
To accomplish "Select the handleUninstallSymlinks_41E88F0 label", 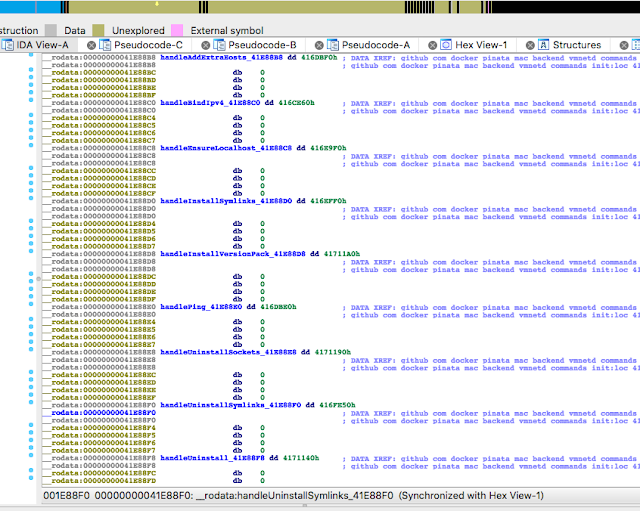I will (230, 405).
